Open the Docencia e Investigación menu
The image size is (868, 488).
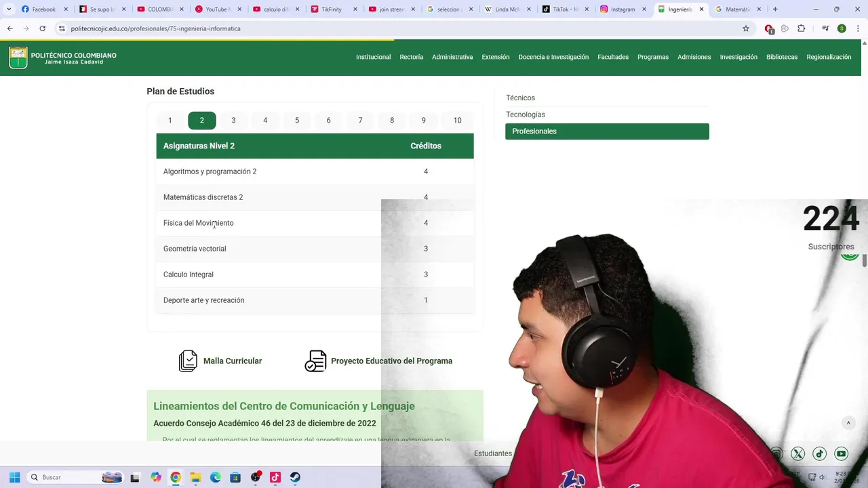(x=553, y=57)
